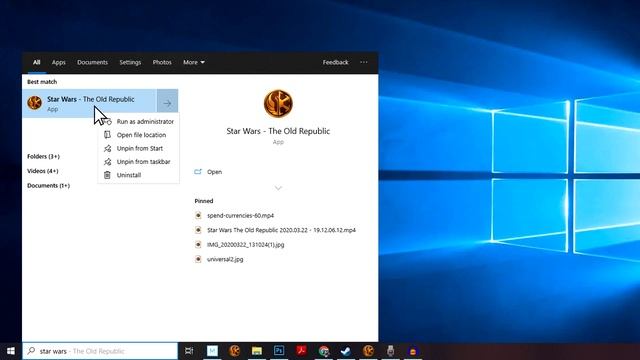Click the Star Wars icon in Best match

(35, 103)
